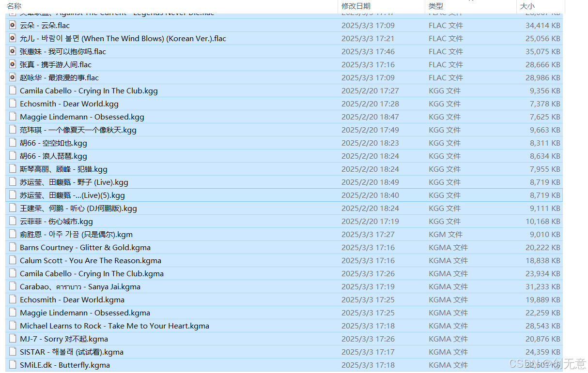Image resolution: width=588 pixels, height=373 pixels.
Task: Select the file icon of Echosmith - Dear World.kgma
Action: point(13,299)
